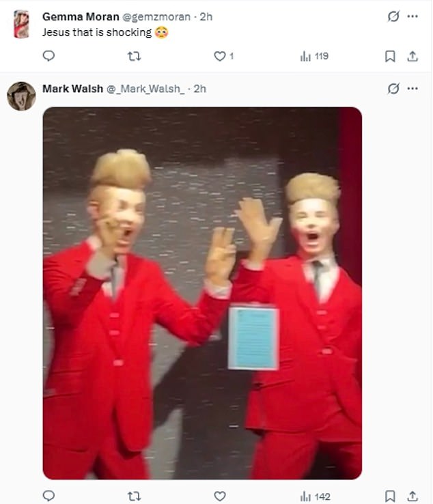Image resolution: width=433 pixels, height=504 pixels.
Task: Open Grok icon on Mark Walsh's tweet
Action: (393, 88)
